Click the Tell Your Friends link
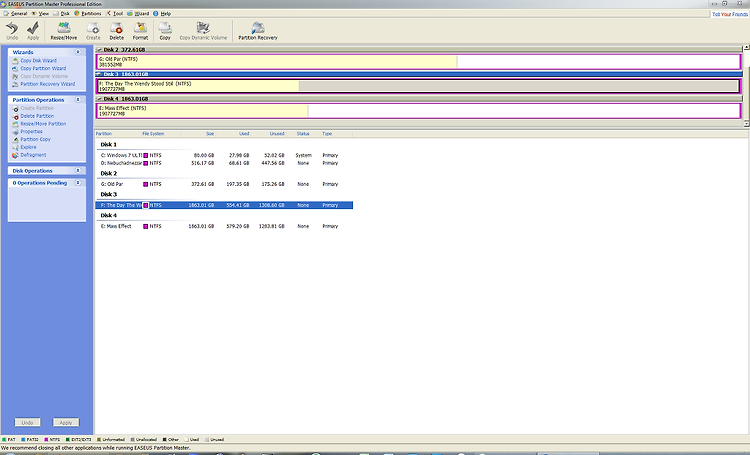750x455 pixels. click(729, 14)
